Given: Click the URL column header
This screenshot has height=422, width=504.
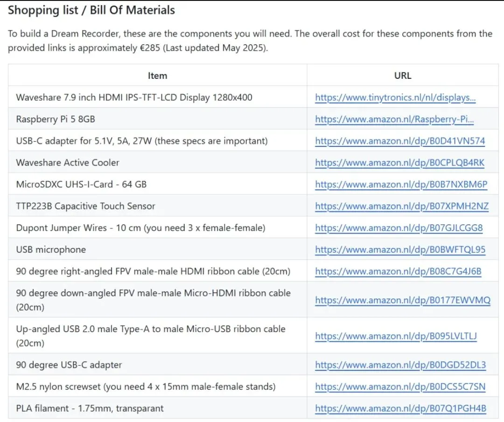Looking at the screenshot, I should [x=403, y=76].
